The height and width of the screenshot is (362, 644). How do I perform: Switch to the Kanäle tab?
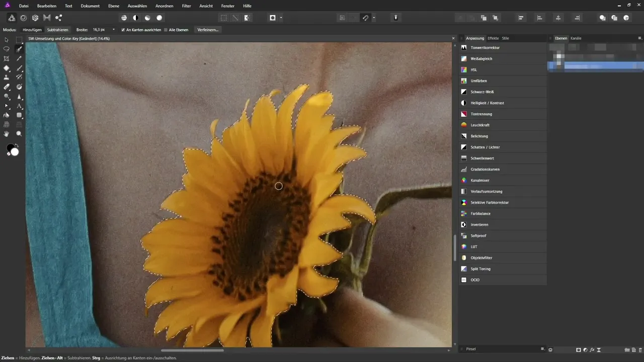point(576,38)
